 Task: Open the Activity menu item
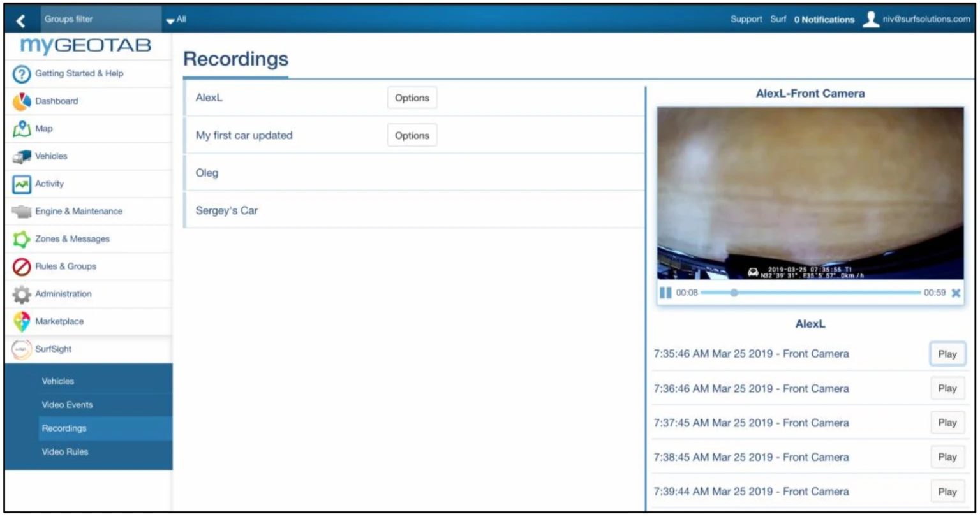tap(88, 184)
